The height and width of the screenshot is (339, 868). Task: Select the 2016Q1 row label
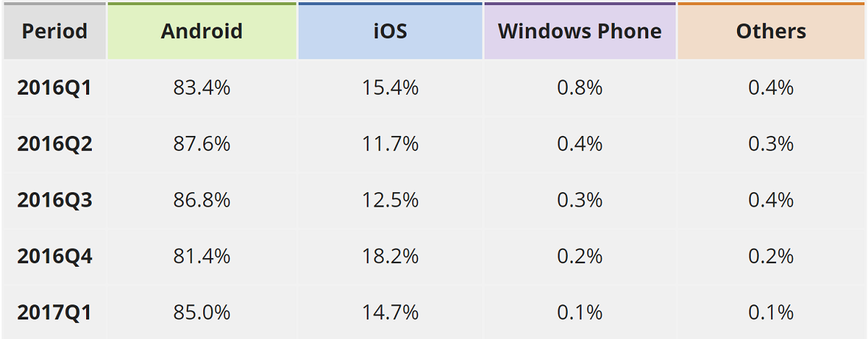point(55,88)
